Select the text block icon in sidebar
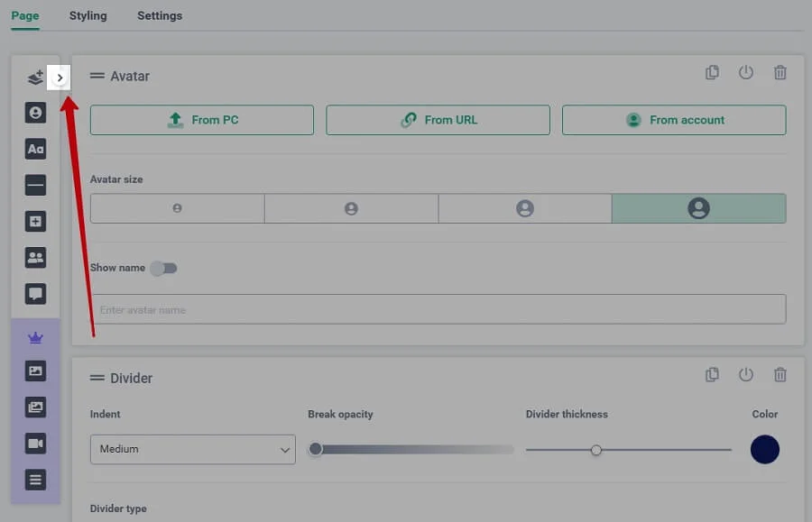The width and height of the screenshot is (812, 522). [x=35, y=150]
